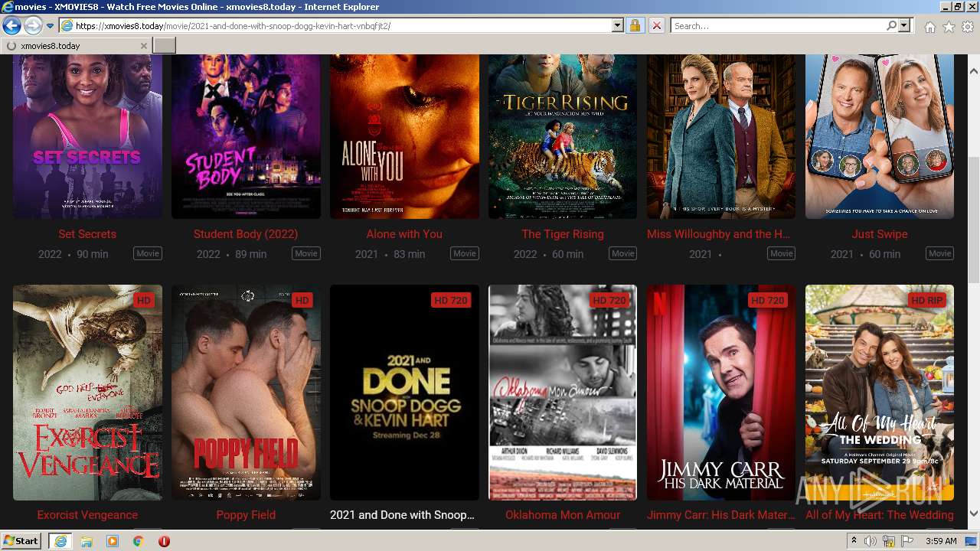Viewport: 980px width, 551px height.
Task: Click the browser Forward arrow button
Action: coord(33,26)
